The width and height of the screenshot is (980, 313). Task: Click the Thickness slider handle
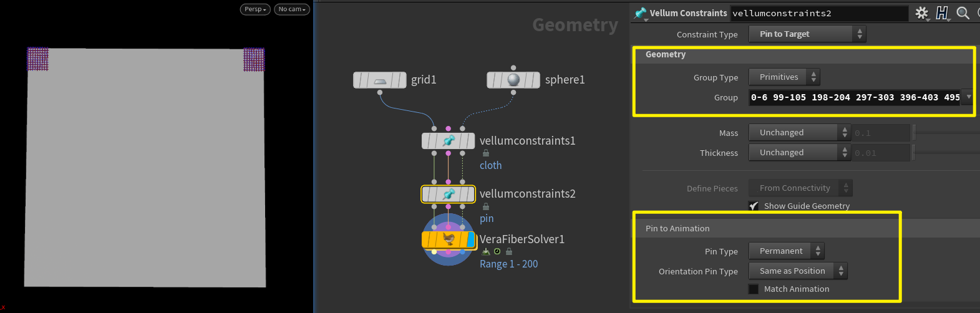point(914,152)
